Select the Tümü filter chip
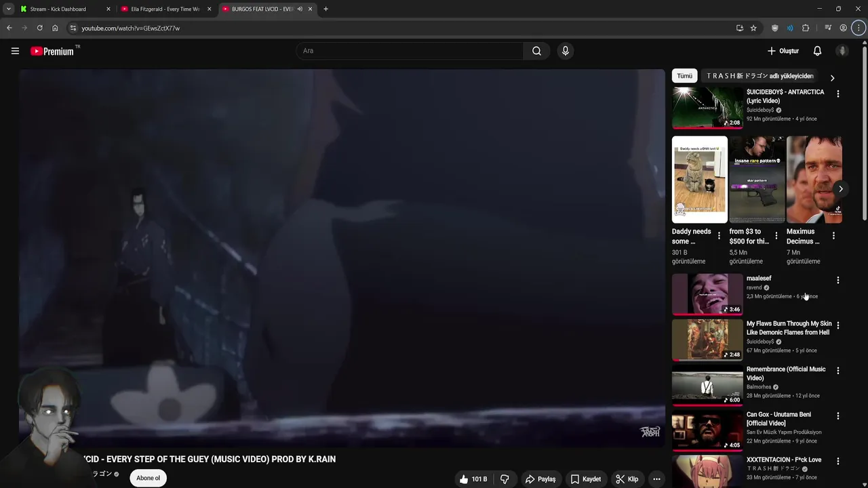868x488 pixels. [684, 76]
